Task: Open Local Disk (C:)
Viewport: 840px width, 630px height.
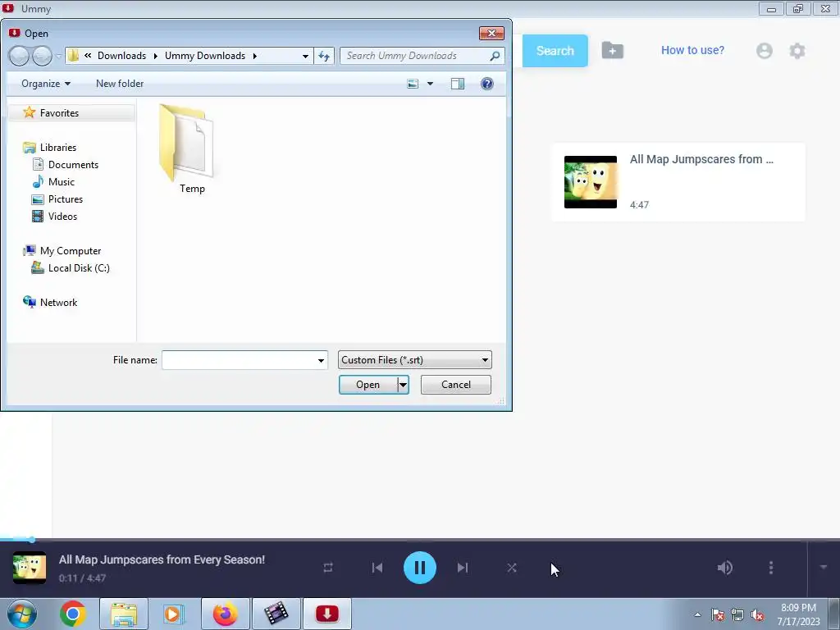Action: (x=79, y=268)
